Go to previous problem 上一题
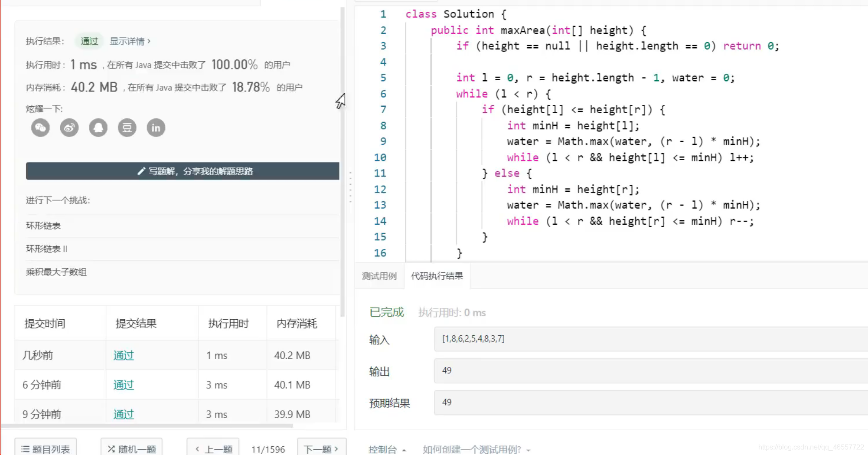 [x=213, y=448]
